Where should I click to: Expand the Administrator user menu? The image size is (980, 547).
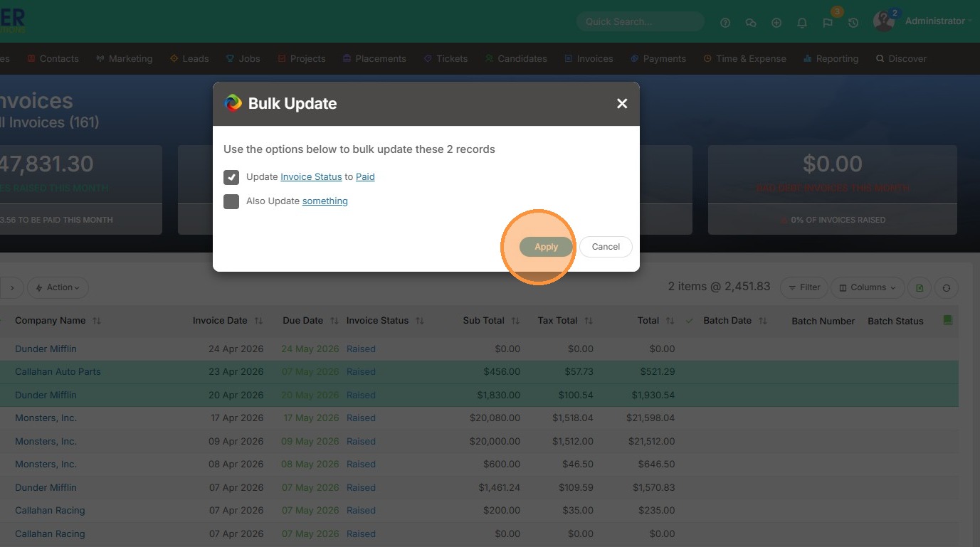point(938,21)
